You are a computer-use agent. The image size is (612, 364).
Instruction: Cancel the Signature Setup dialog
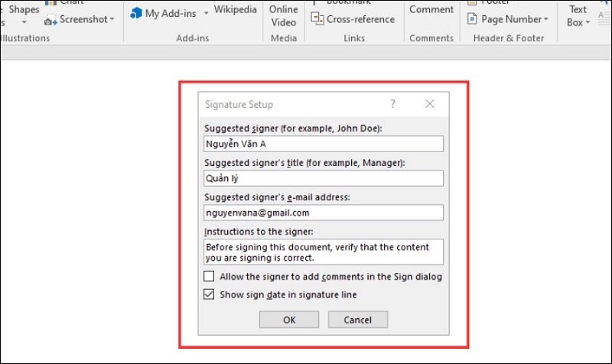(357, 320)
